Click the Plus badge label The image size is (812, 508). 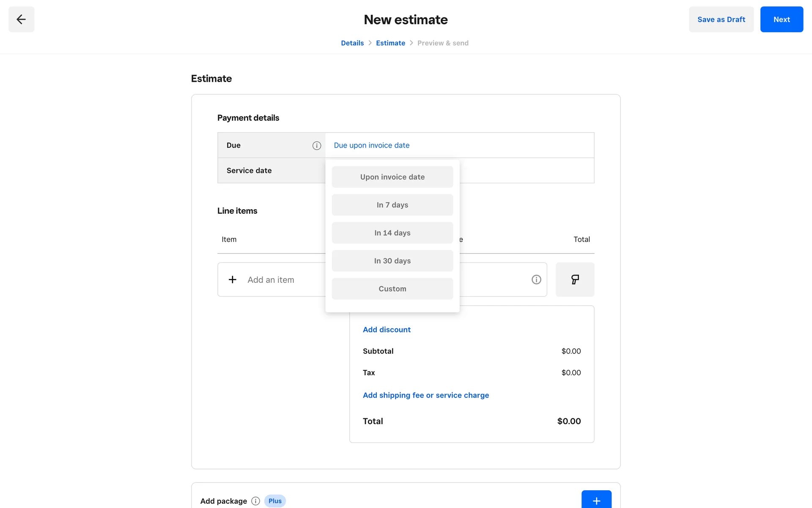(x=275, y=501)
